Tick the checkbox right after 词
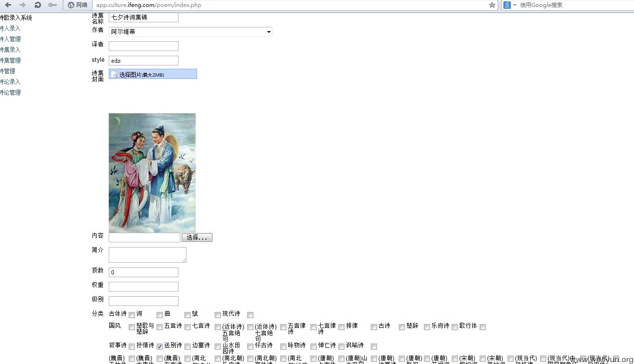This screenshot has height=364, width=634. (159, 315)
